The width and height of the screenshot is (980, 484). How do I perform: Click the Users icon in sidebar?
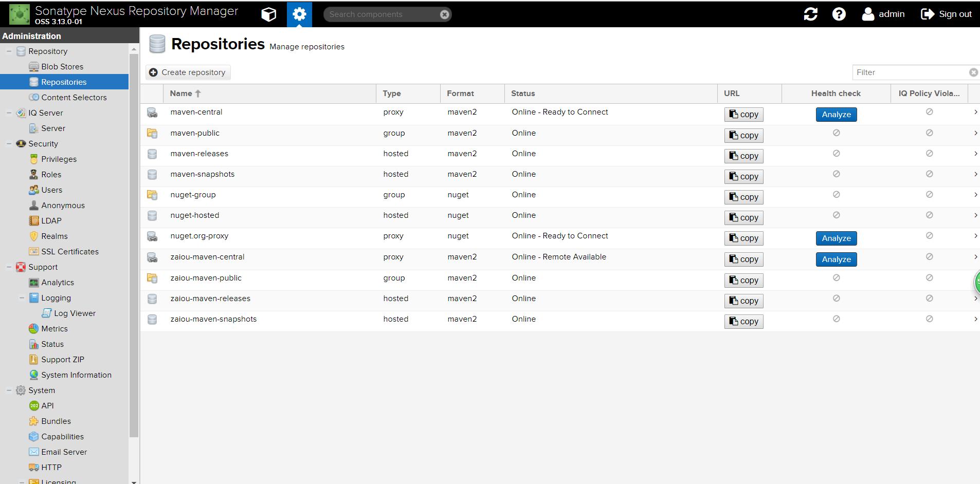click(x=34, y=190)
